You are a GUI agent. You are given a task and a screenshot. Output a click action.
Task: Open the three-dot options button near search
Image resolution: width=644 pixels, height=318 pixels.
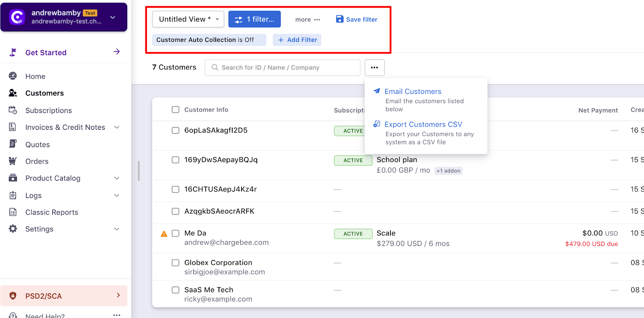click(374, 68)
